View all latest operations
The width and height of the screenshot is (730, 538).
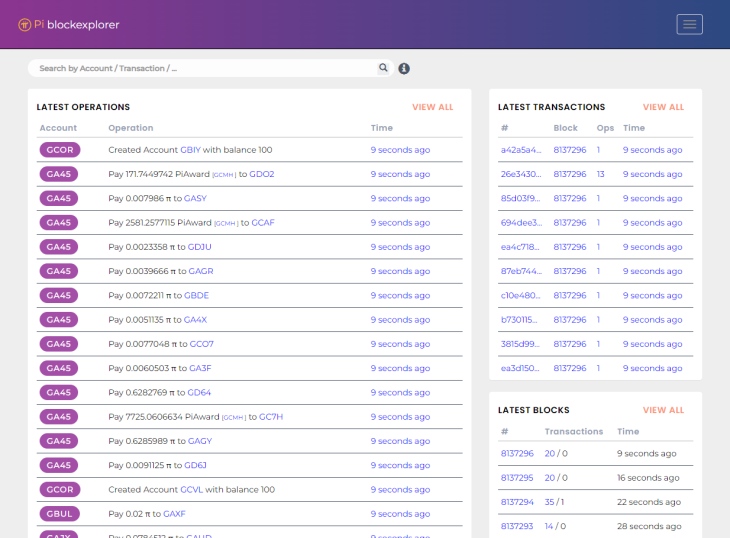point(432,107)
